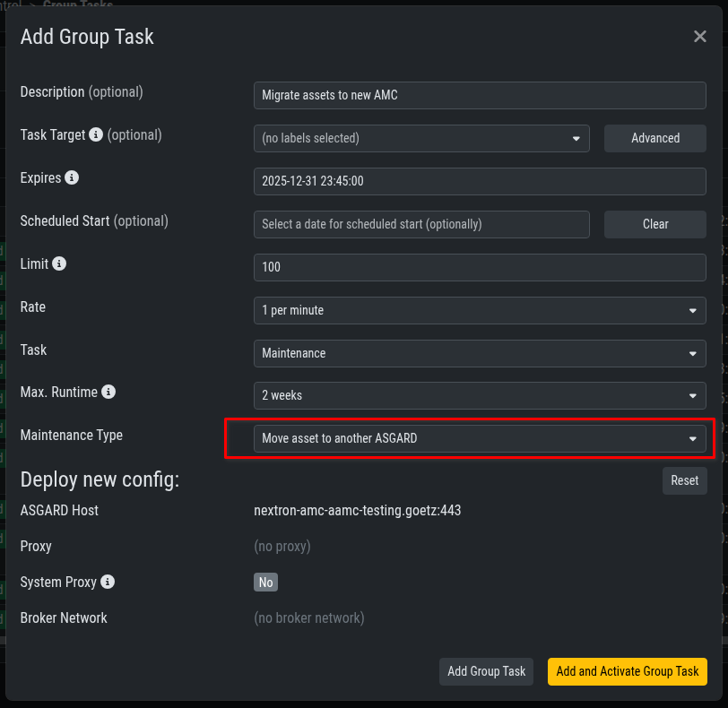Click the Max. Runtime info icon
This screenshot has width=728, height=708.
coord(108,393)
